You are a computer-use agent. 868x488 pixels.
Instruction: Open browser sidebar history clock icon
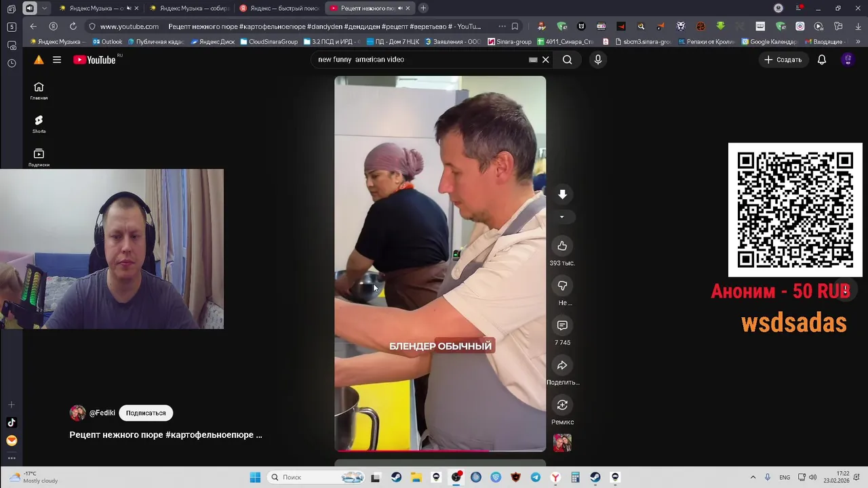point(12,63)
